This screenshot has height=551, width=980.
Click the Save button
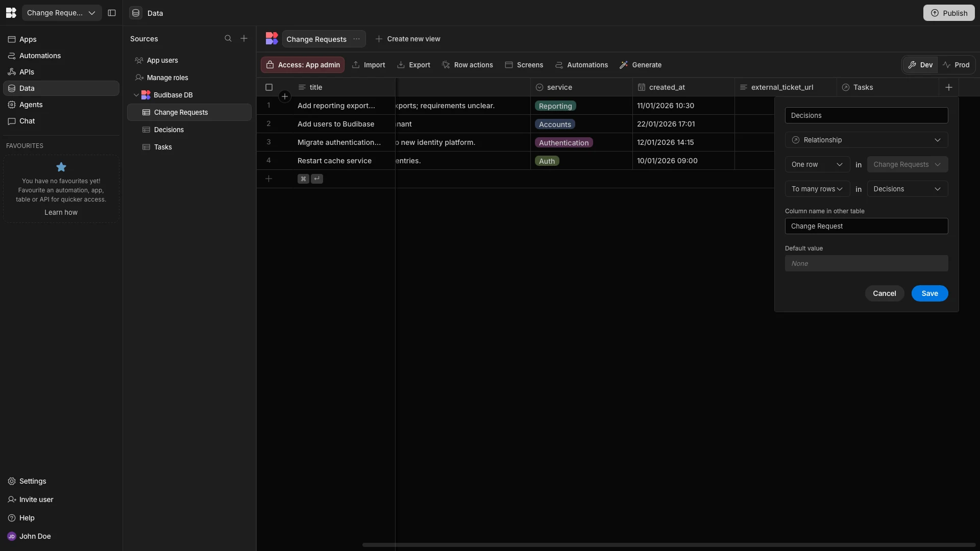[x=929, y=293]
